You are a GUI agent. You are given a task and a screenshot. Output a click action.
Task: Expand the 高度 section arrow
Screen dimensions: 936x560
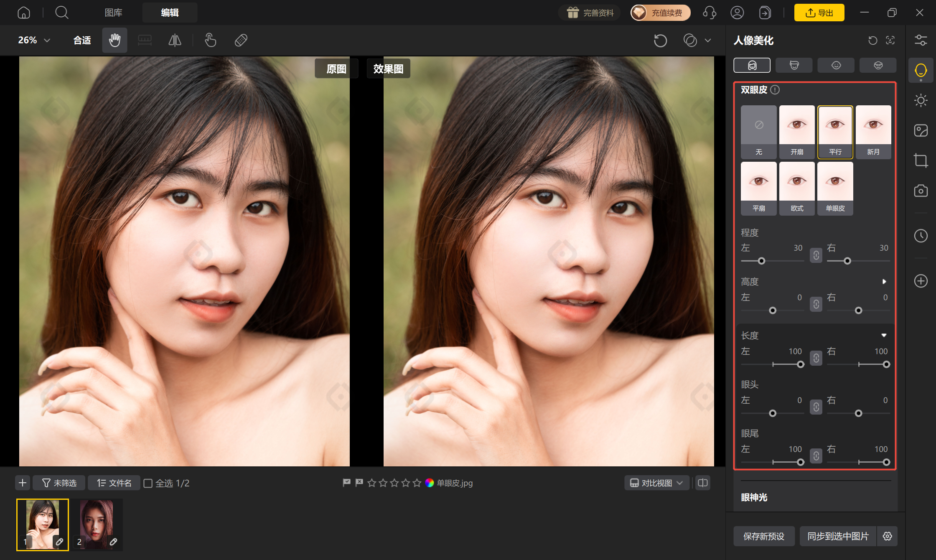(884, 282)
